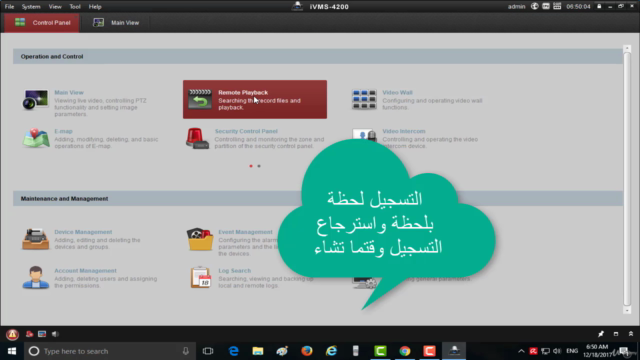This screenshot has height=360, width=640.
Task: Click the keyboard icon in title bar
Action: tap(557, 6)
